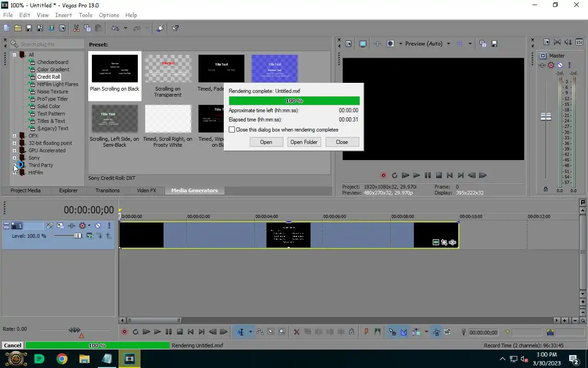This screenshot has width=588, height=368.
Task: Open the Tools menu
Action: click(85, 15)
